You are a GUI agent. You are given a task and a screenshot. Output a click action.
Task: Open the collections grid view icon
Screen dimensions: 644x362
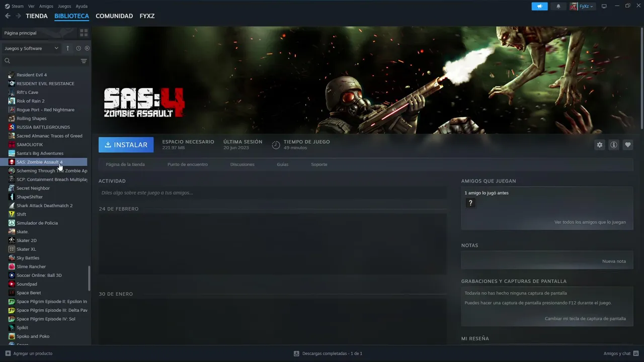[84, 33]
